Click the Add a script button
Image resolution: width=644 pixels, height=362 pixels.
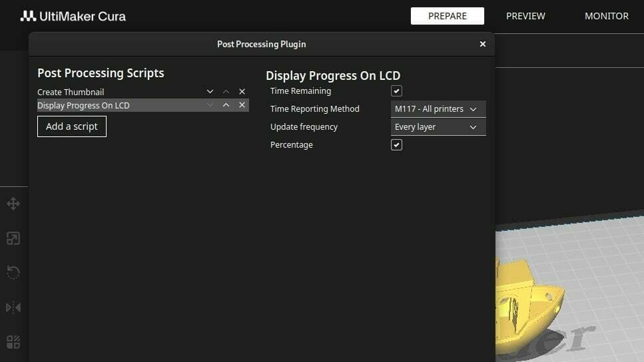pos(72,126)
